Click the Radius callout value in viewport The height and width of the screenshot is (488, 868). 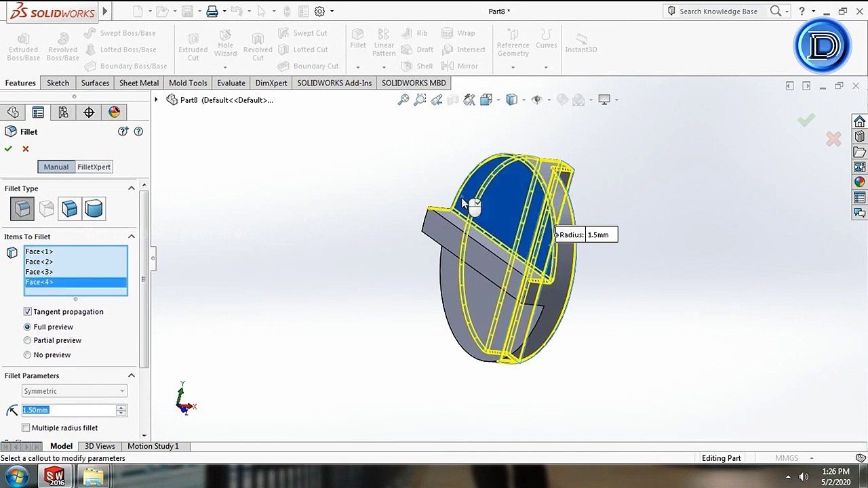(601, 235)
